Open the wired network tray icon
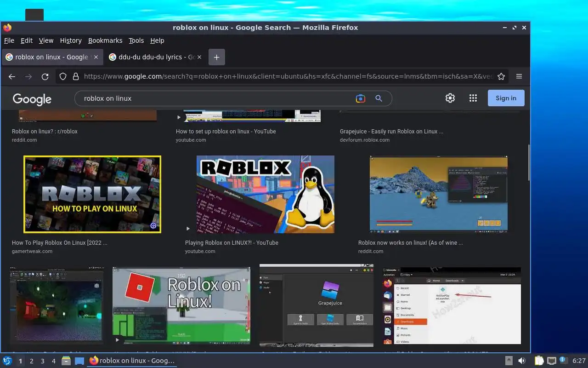The height and width of the screenshot is (368, 588). 552,361
